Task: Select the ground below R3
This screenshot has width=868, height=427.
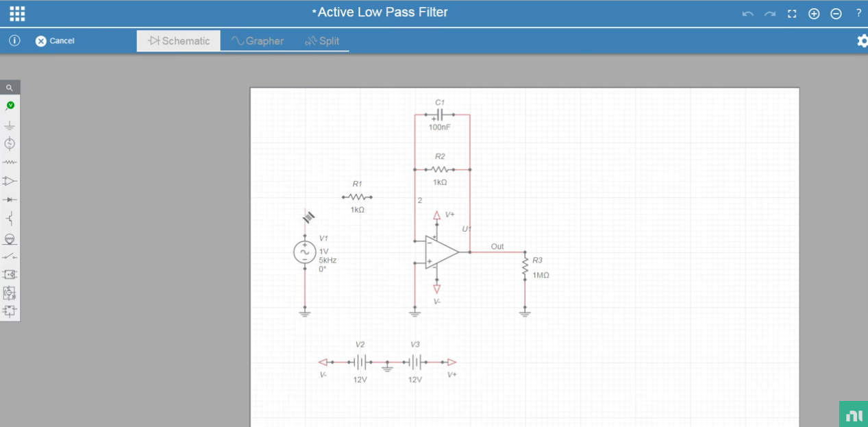Action: (x=525, y=313)
